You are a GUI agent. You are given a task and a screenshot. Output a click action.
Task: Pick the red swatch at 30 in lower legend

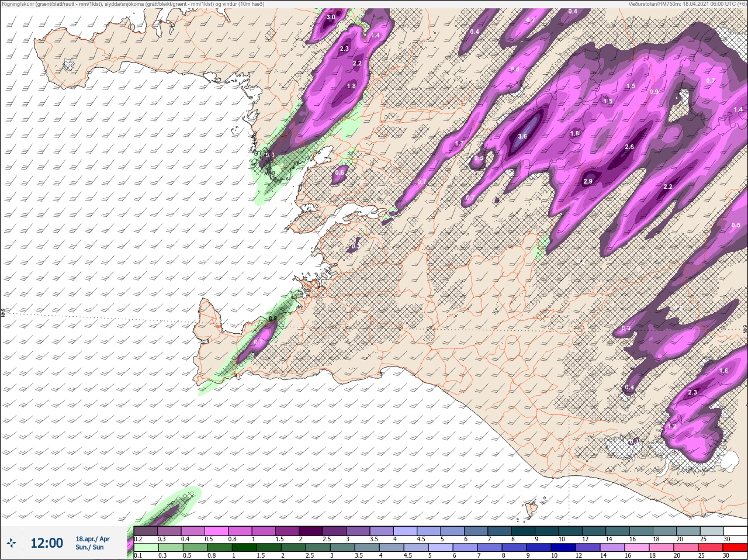pyautogui.click(x=735, y=547)
